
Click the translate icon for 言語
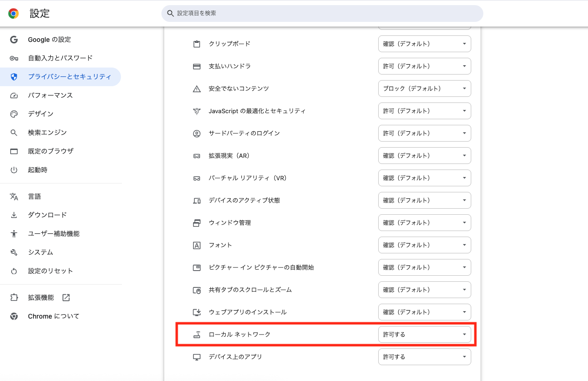pos(14,197)
